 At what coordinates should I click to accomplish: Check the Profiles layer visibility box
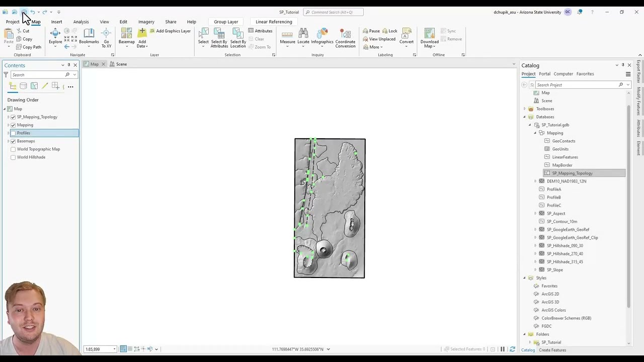13,133
